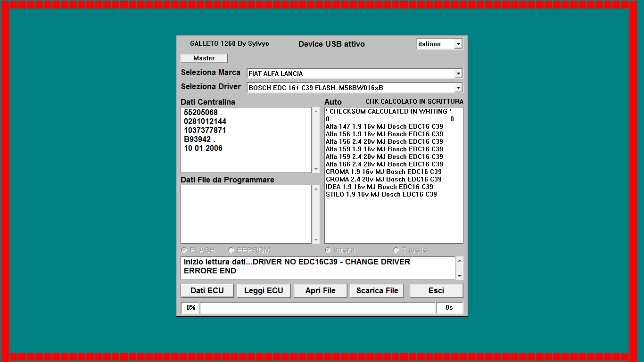Click Dati Centralina scrollbar down arrow

[x=316, y=169]
